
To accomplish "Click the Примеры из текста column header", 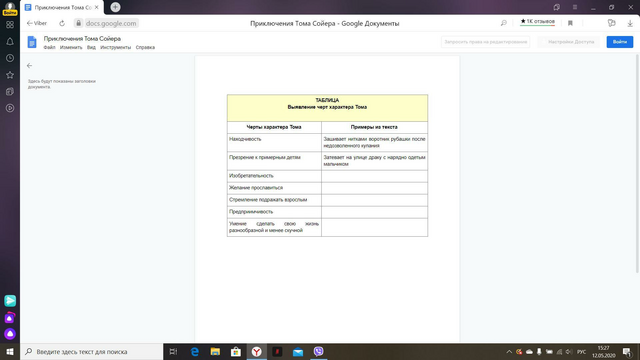I will coord(374,127).
